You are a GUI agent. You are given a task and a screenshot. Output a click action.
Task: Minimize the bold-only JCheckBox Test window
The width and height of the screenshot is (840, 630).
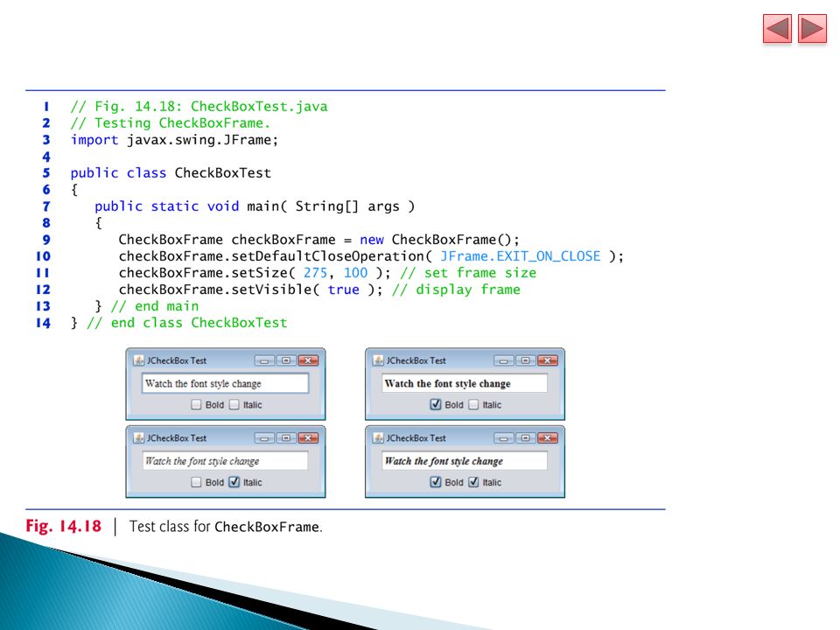coord(504,360)
